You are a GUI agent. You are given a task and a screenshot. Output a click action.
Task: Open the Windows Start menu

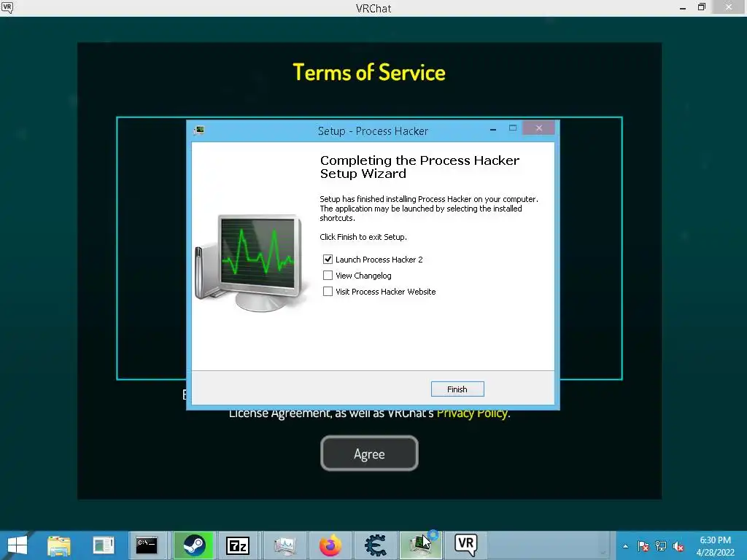pyautogui.click(x=18, y=545)
